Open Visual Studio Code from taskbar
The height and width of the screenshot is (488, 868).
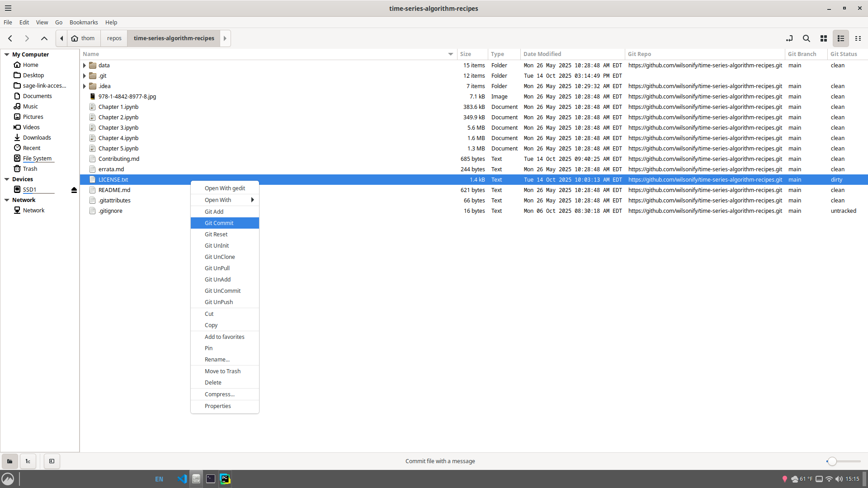click(x=182, y=479)
